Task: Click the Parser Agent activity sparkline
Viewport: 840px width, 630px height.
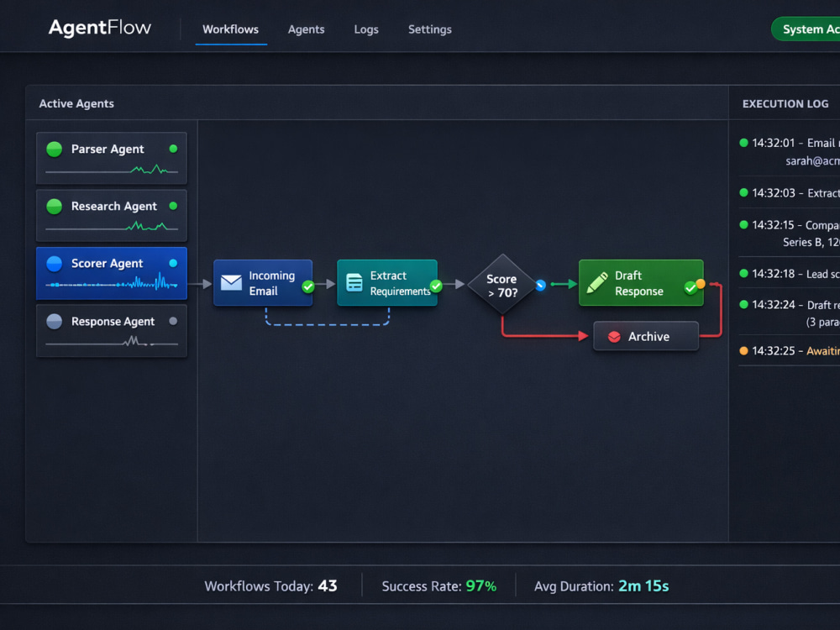Action: click(x=112, y=171)
